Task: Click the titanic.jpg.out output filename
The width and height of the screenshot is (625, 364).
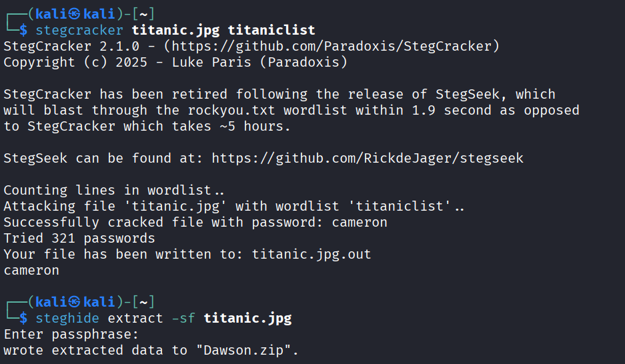Action: (311, 254)
